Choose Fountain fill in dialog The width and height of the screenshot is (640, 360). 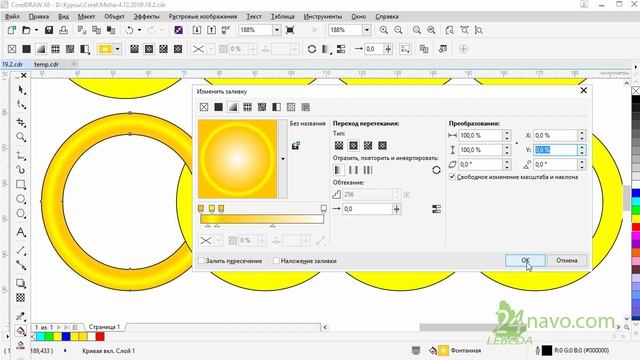click(233, 107)
